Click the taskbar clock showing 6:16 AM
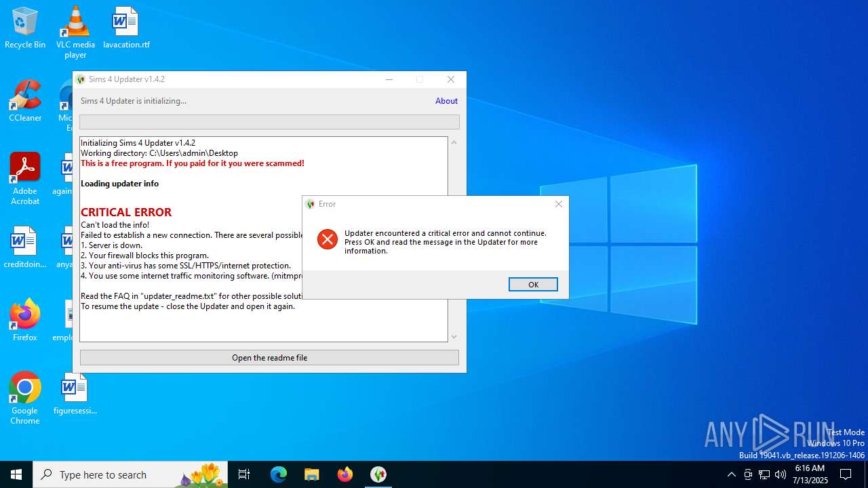Viewport: 868px width, 488px height. coord(809,474)
